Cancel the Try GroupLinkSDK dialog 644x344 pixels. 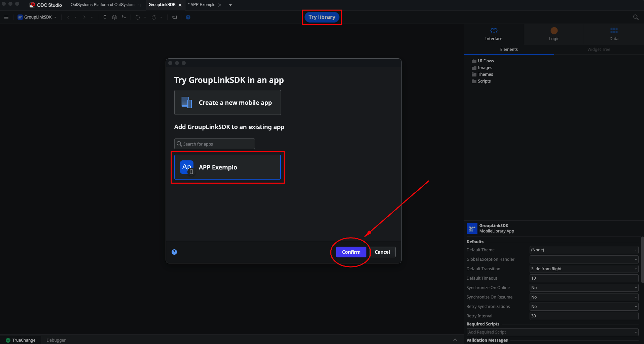click(x=382, y=252)
